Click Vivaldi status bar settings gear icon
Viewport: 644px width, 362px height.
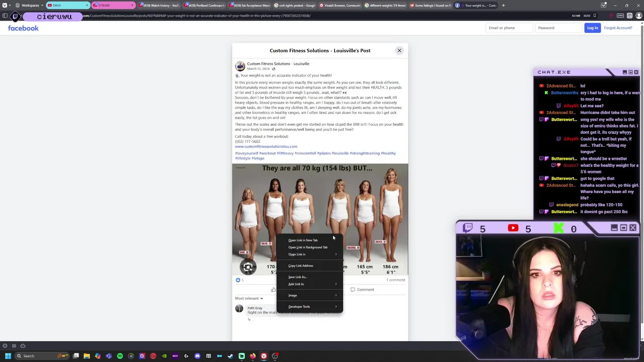coord(5,346)
